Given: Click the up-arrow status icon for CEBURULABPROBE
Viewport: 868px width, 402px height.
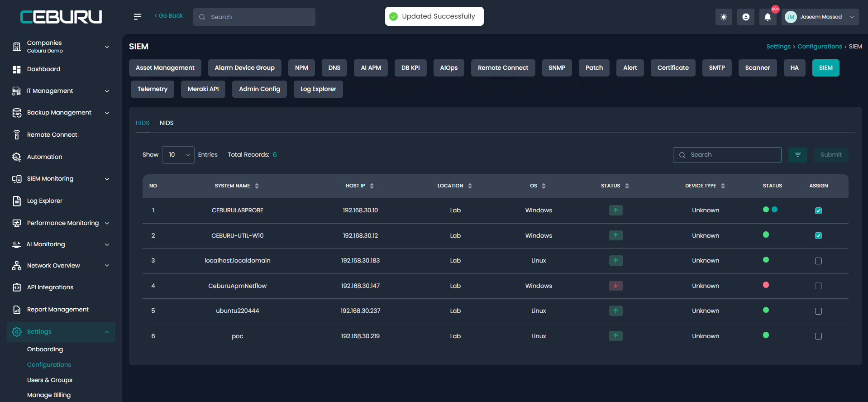Looking at the screenshot, I should [615, 210].
